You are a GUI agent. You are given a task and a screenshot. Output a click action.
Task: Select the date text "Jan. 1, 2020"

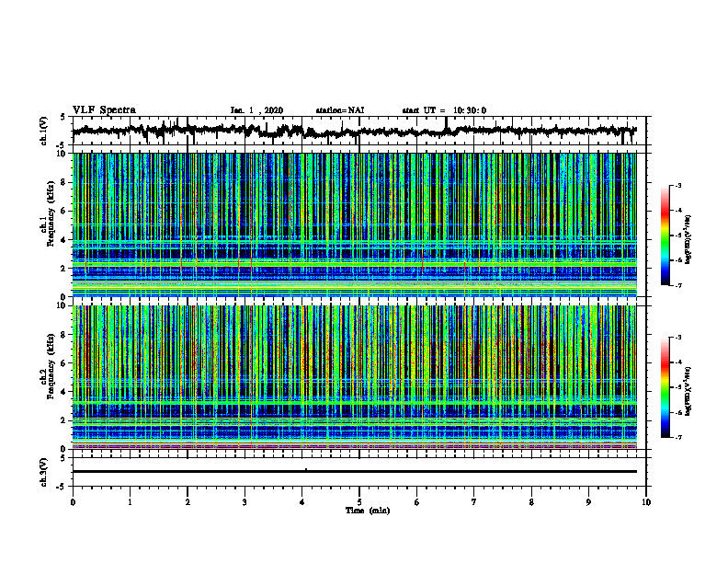(256, 110)
